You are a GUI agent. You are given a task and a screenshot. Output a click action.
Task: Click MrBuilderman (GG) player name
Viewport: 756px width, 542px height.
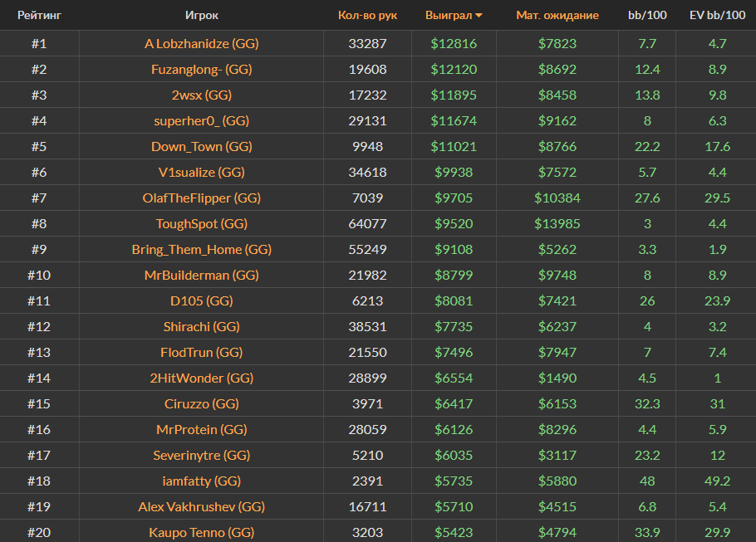(202, 275)
